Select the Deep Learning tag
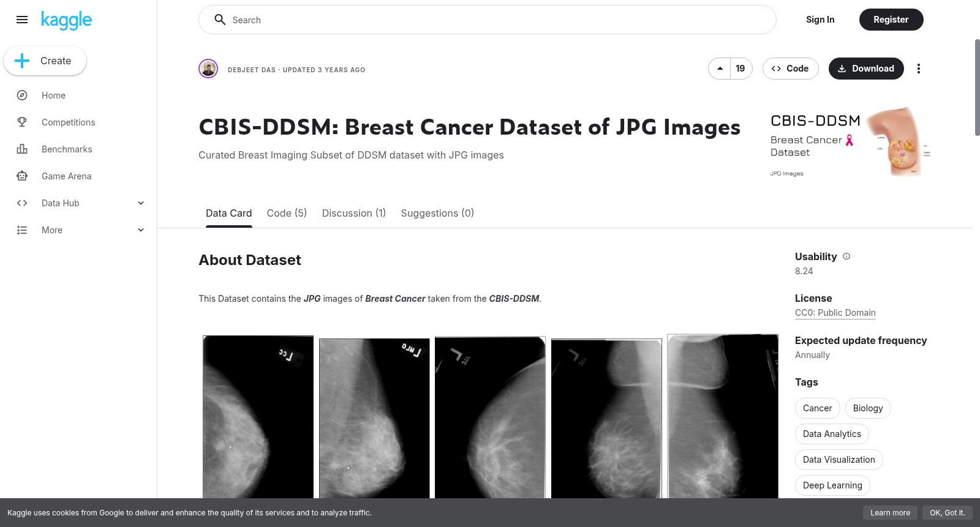This screenshot has height=527, width=980. [x=832, y=485]
